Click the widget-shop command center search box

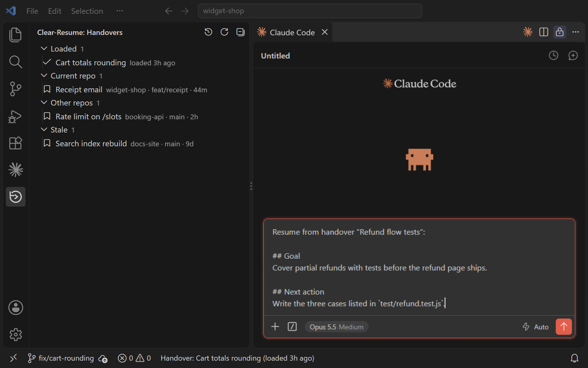pyautogui.click(x=310, y=11)
